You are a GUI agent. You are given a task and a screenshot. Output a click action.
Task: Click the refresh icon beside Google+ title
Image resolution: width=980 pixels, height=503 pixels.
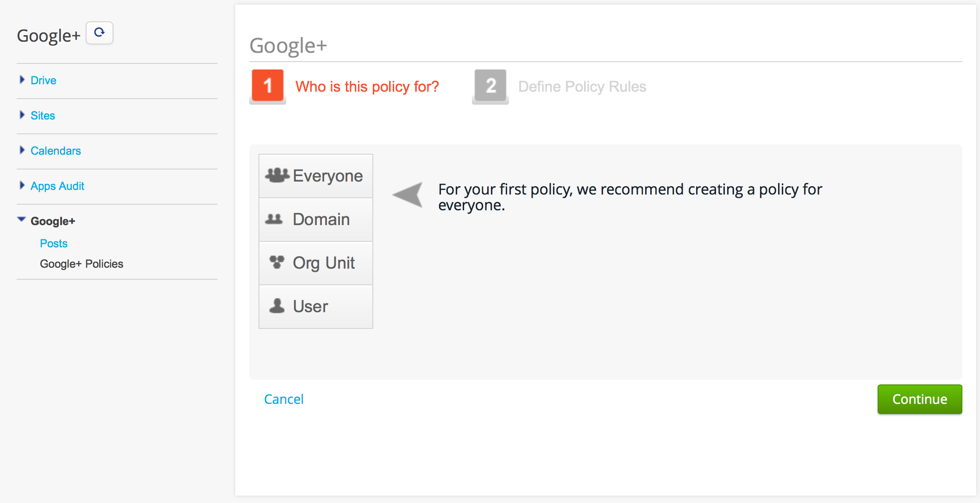tap(100, 33)
